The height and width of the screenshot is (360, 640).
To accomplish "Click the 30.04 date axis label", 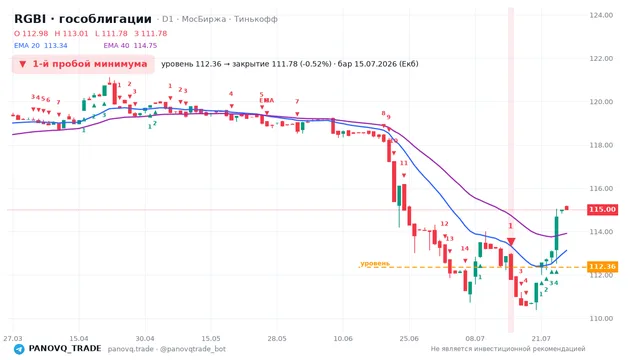I will pos(145,338).
